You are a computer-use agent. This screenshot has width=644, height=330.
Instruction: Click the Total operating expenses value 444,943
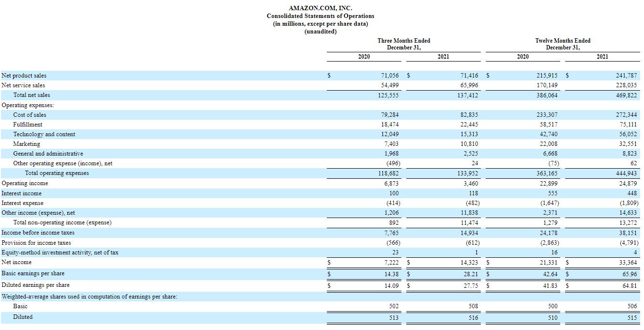click(626, 173)
